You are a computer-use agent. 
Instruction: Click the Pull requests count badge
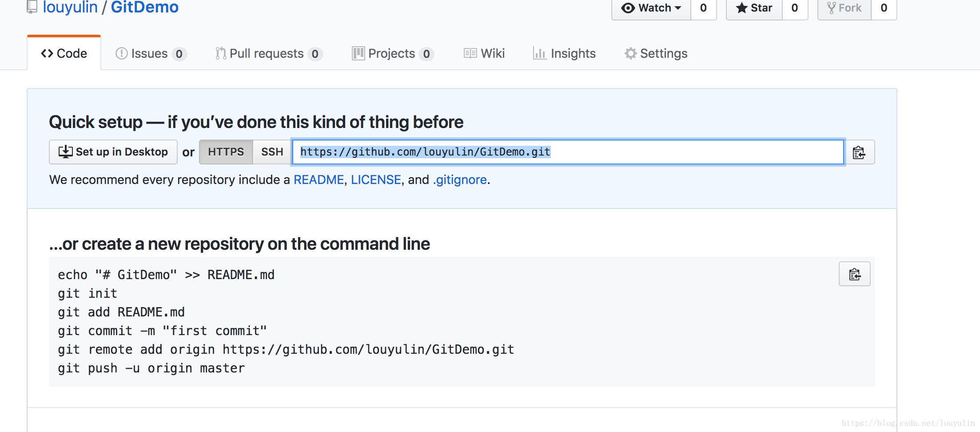[x=315, y=54]
